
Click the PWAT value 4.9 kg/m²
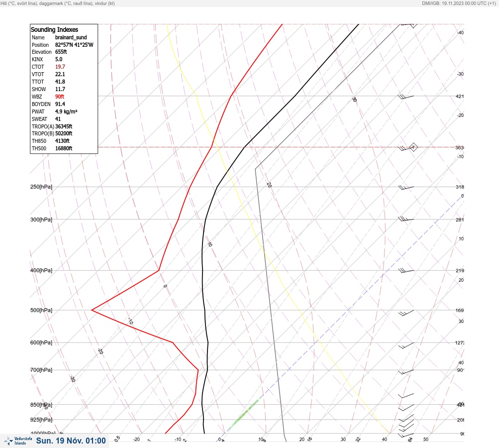[x=66, y=112]
